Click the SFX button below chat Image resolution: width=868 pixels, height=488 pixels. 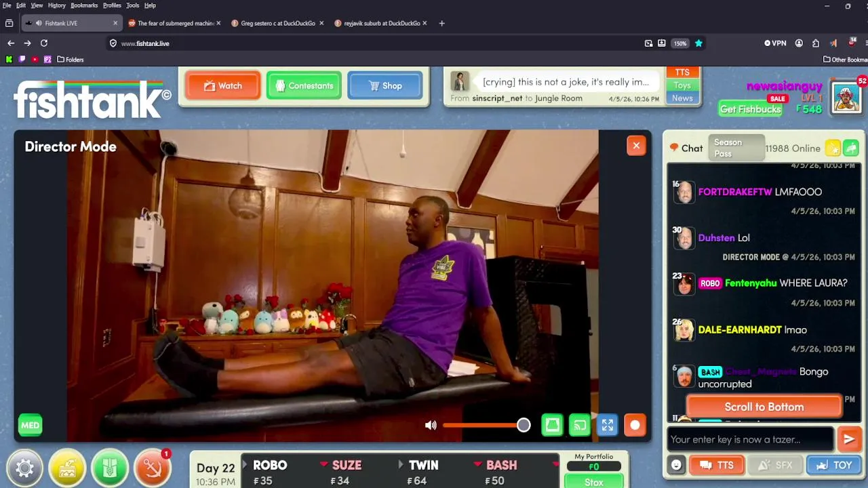[x=774, y=465]
